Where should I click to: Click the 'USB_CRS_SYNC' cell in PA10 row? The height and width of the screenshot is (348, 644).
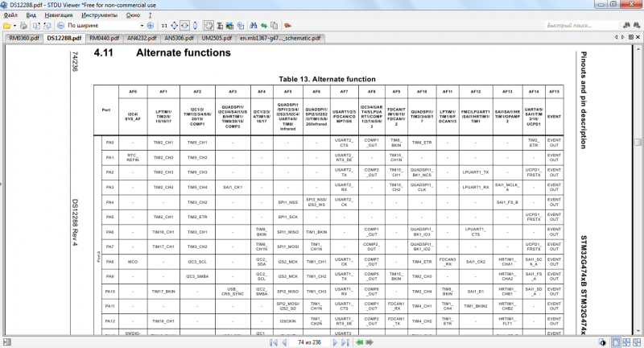(x=233, y=292)
